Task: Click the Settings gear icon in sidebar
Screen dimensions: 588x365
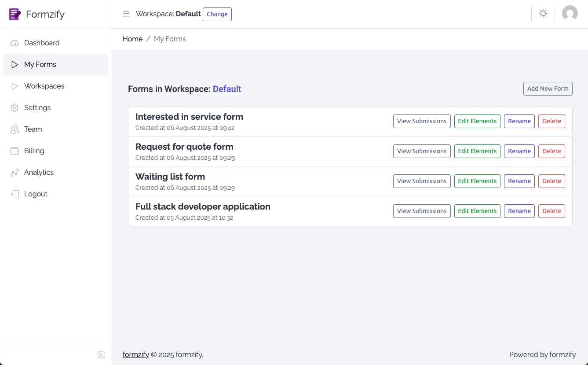Action: tap(15, 108)
